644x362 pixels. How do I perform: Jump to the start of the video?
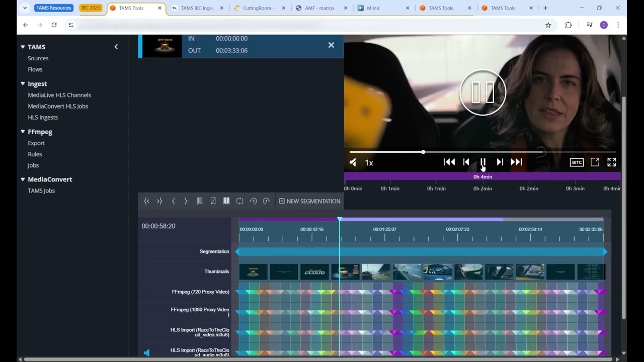[x=449, y=162]
